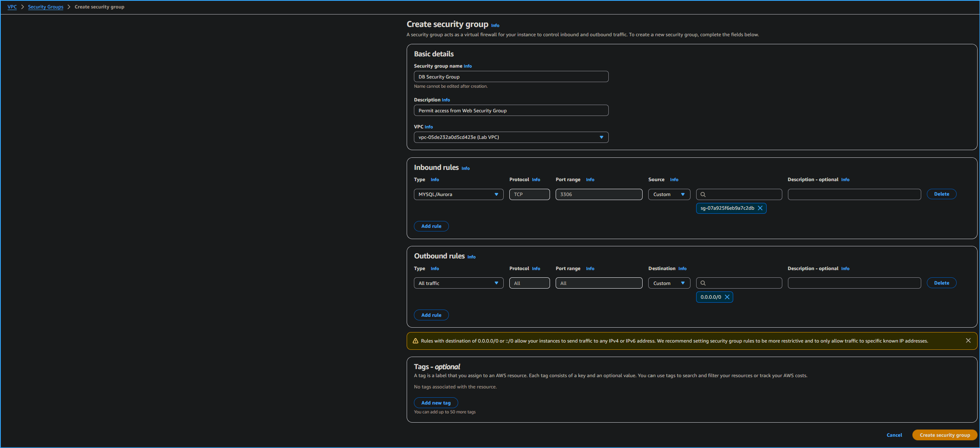980x448 pixels.
Task: Delete the outbound All traffic rule
Action: click(x=941, y=283)
